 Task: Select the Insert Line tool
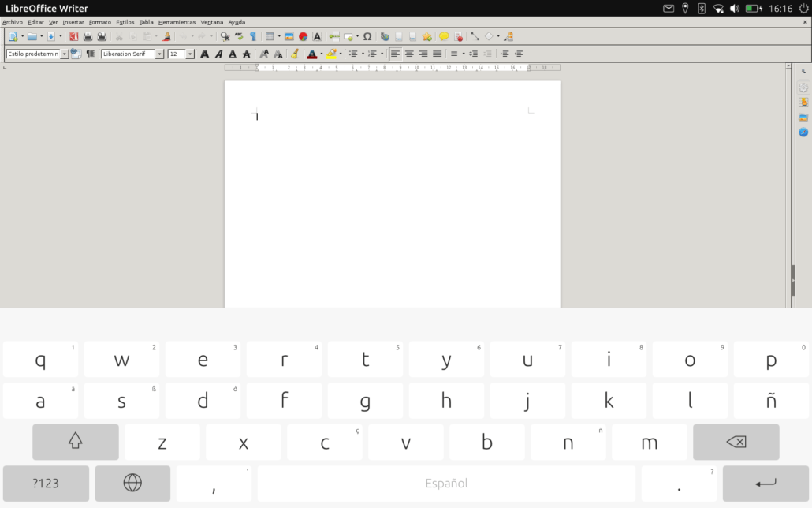pyautogui.click(x=475, y=36)
